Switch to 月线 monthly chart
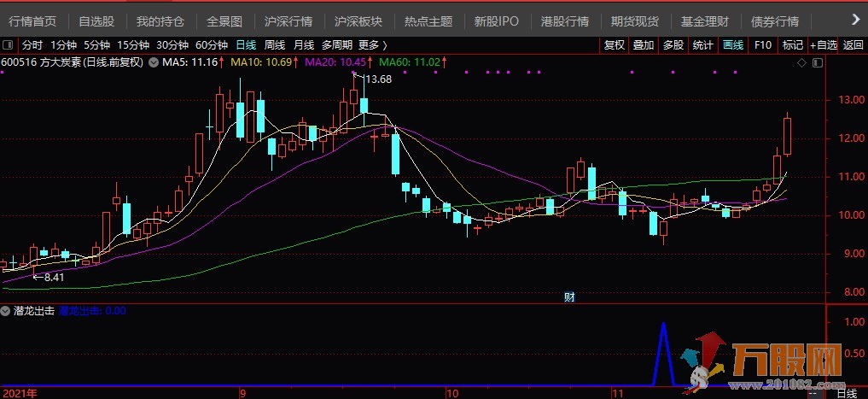The height and width of the screenshot is (399, 868). 303,45
